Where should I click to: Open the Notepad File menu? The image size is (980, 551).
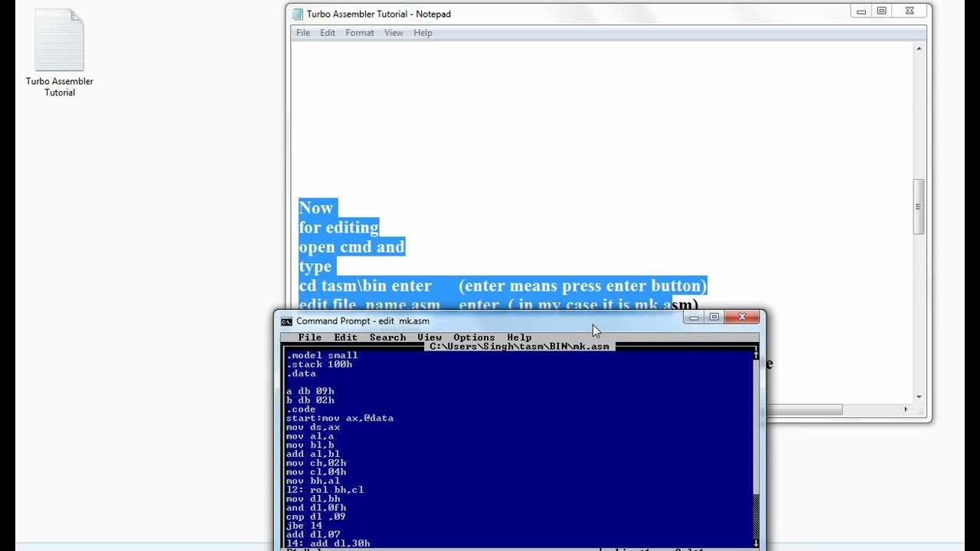point(303,33)
